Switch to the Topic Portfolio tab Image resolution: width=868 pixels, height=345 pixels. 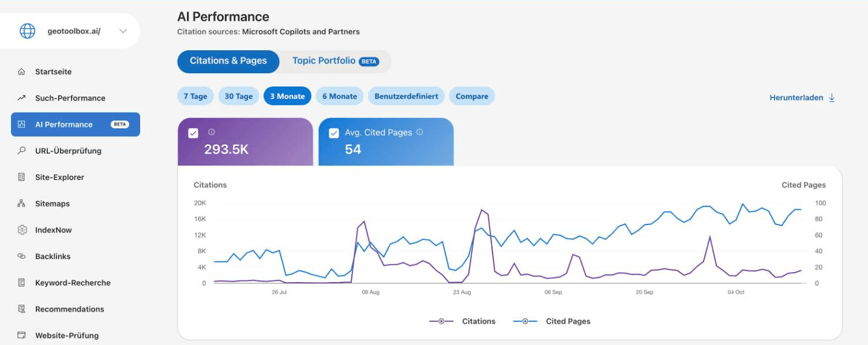[335, 61]
